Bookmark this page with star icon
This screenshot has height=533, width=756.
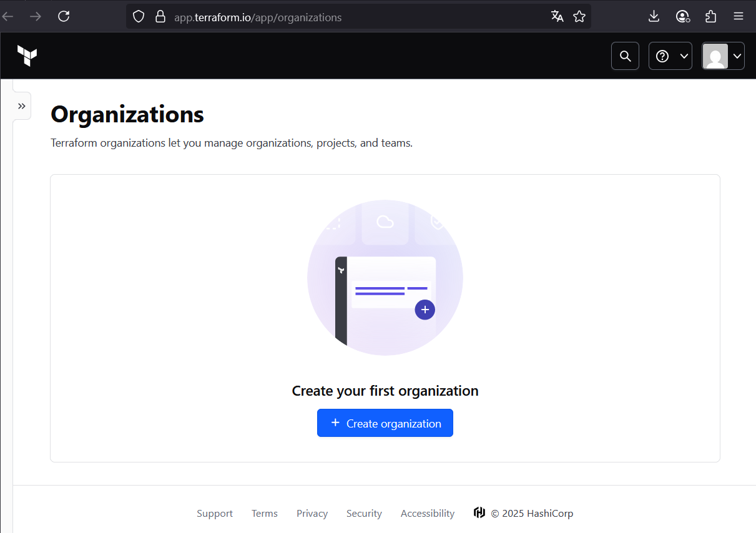pyautogui.click(x=579, y=17)
